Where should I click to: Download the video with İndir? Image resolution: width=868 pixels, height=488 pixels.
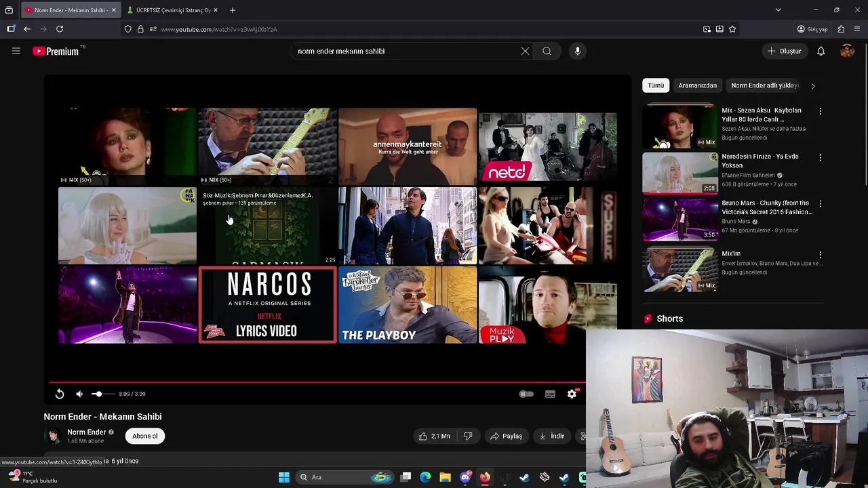(552, 436)
